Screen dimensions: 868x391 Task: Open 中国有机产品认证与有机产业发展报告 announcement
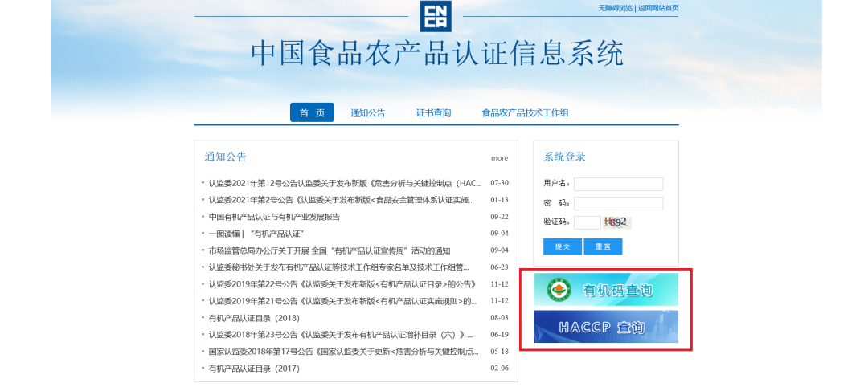pyautogui.click(x=274, y=217)
